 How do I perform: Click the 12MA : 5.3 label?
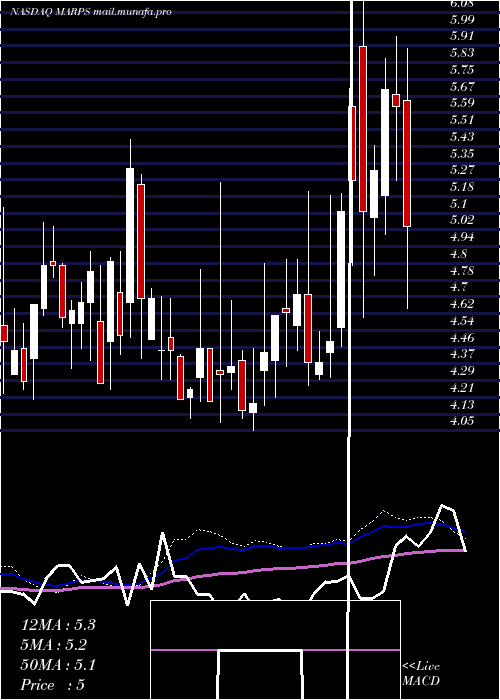58,625
